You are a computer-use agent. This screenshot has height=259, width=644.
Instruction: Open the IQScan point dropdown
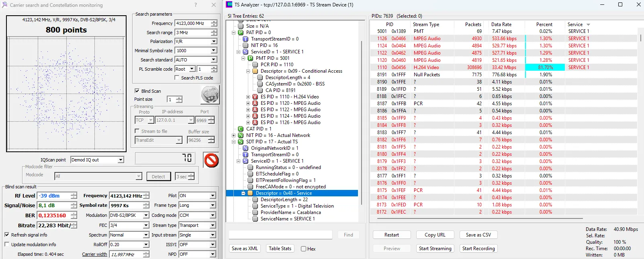click(121, 160)
